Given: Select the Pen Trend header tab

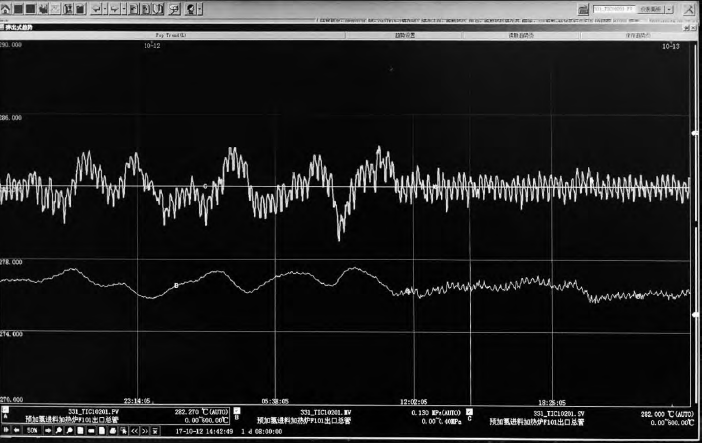Looking at the screenshot, I should [171, 35].
